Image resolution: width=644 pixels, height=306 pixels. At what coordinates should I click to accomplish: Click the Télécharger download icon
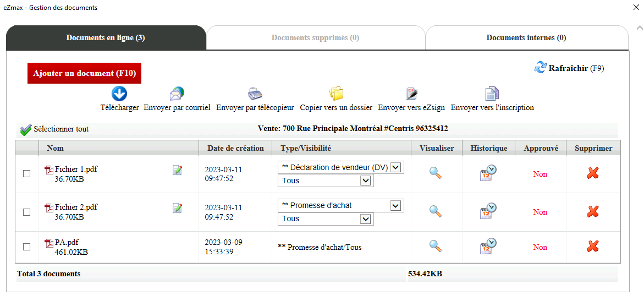tap(119, 94)
